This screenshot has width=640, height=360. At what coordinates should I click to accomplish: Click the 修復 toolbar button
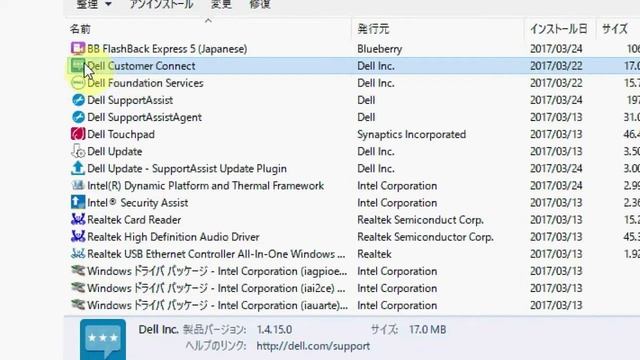(260, 4)
